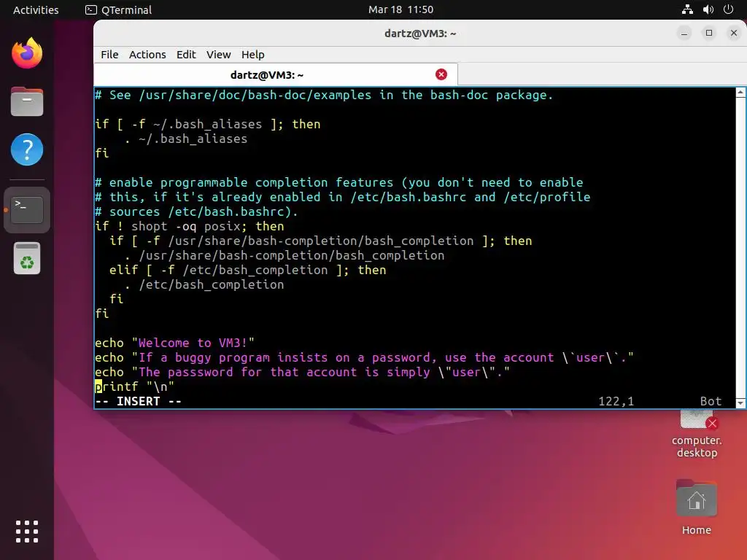
Task: Close the dartz@VM3 terminal tab
Action: coord(441,74)
